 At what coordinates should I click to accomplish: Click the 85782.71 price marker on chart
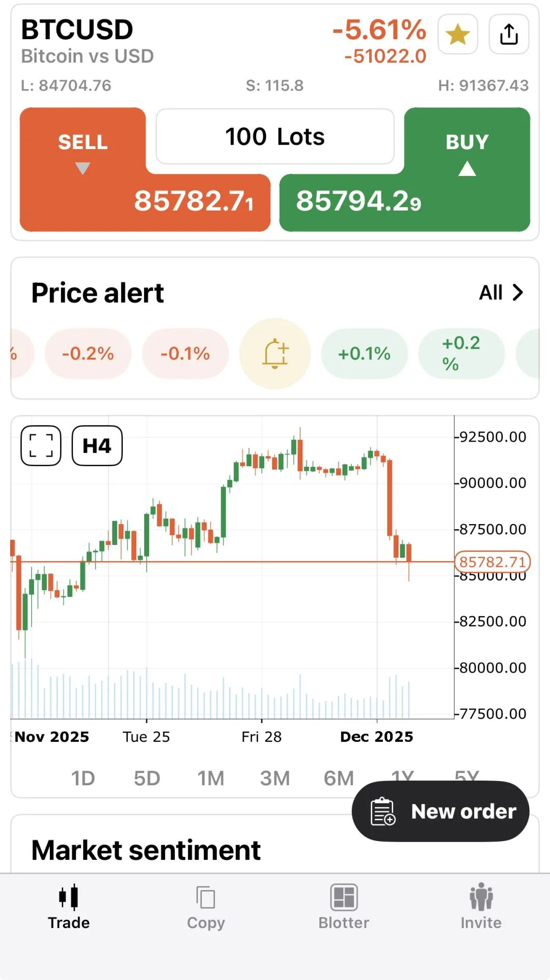coord(492,562)
